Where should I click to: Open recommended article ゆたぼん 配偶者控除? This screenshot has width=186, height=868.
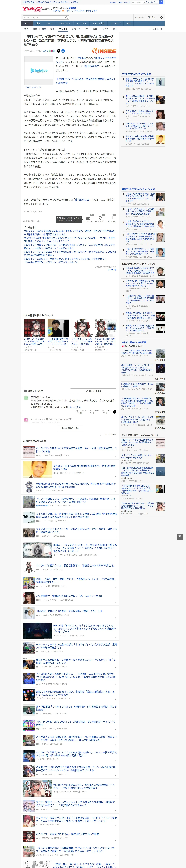(84, 467)
